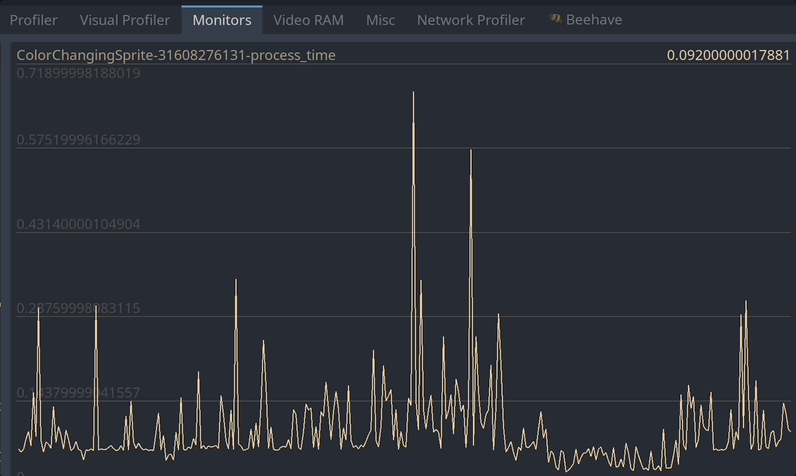Click the 0.57519996166229 axis label

pyautogui.click(x=78, y=140)
